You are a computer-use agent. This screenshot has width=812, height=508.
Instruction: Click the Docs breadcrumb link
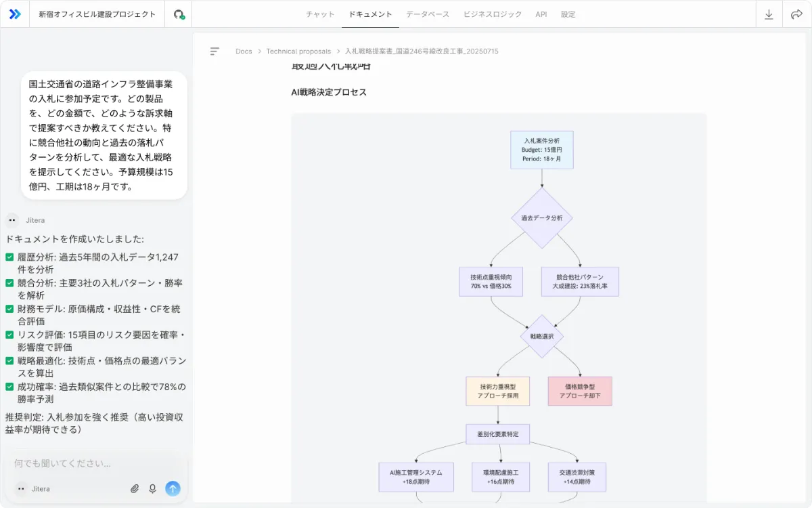[244, 51]
